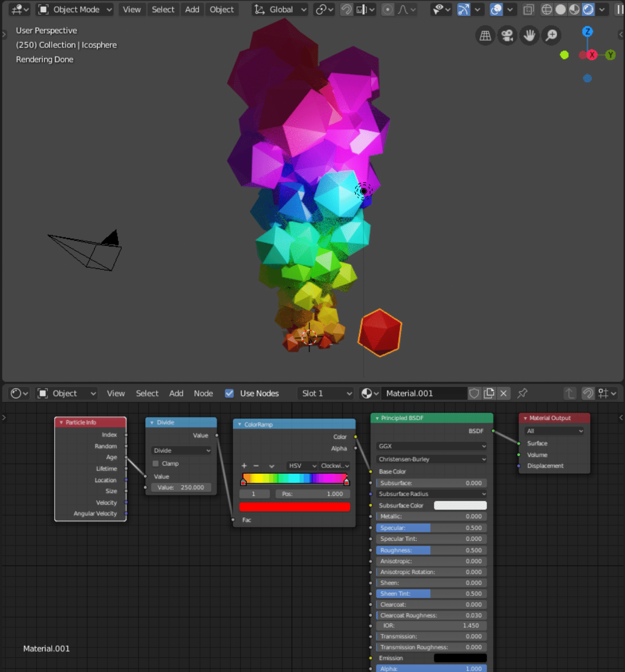Viewport: 625px width, 672px height.
Task: Click the parent node tree arrow icon
Action: coord(570,393)
